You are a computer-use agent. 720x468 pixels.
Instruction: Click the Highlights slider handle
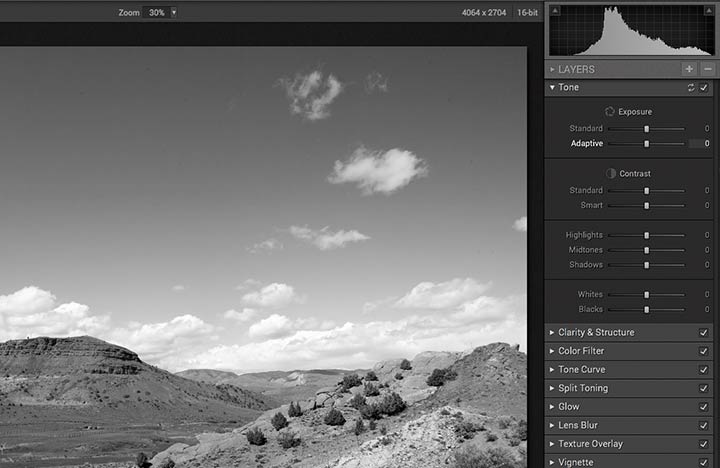647,235
